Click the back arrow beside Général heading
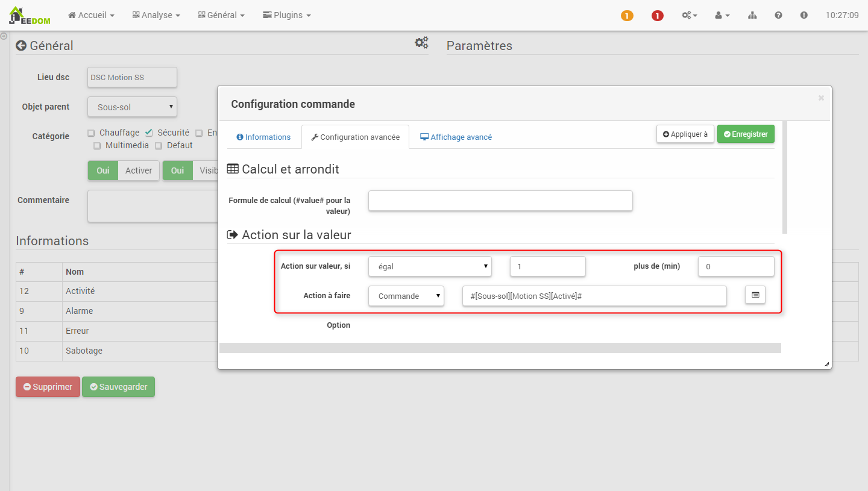868x491 pixels. 21,45
